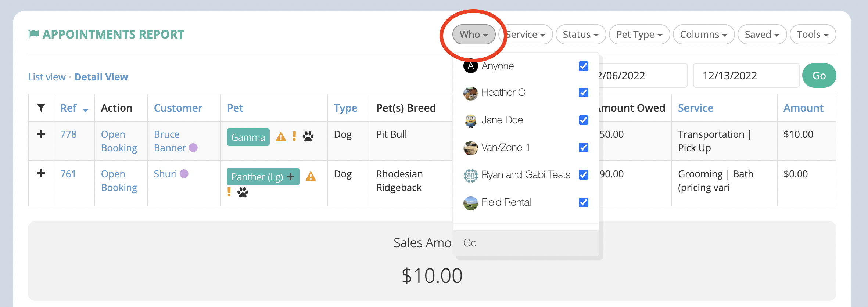Click the filter funnel icon in table header
Screen dimensions: 868x307
point(41,108)
